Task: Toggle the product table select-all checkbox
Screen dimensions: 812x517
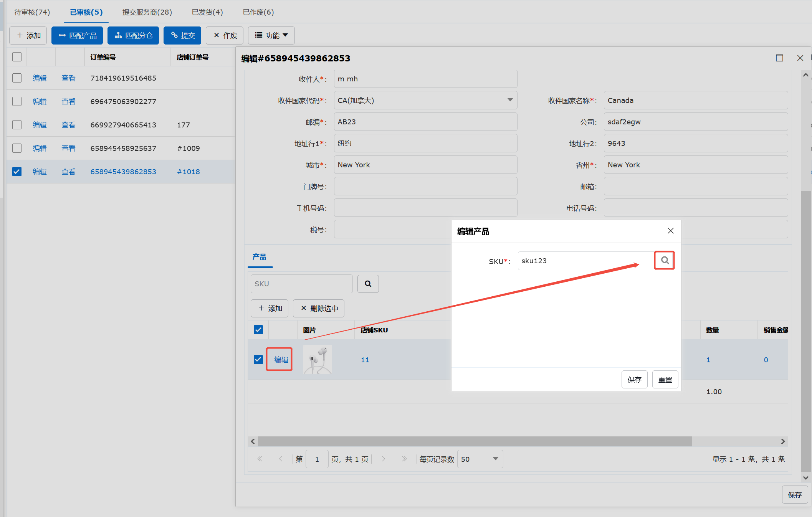Action: click(258, 330)
